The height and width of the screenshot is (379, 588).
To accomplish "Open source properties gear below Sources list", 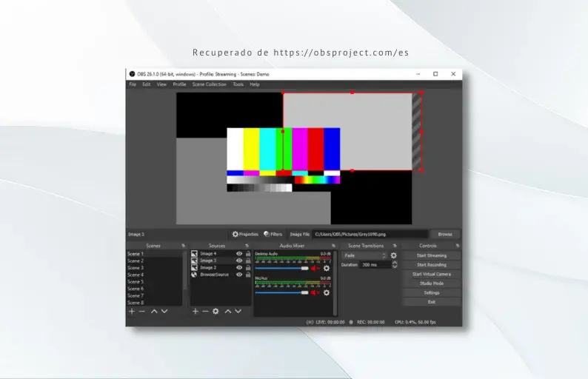I will tap(216, 311).
